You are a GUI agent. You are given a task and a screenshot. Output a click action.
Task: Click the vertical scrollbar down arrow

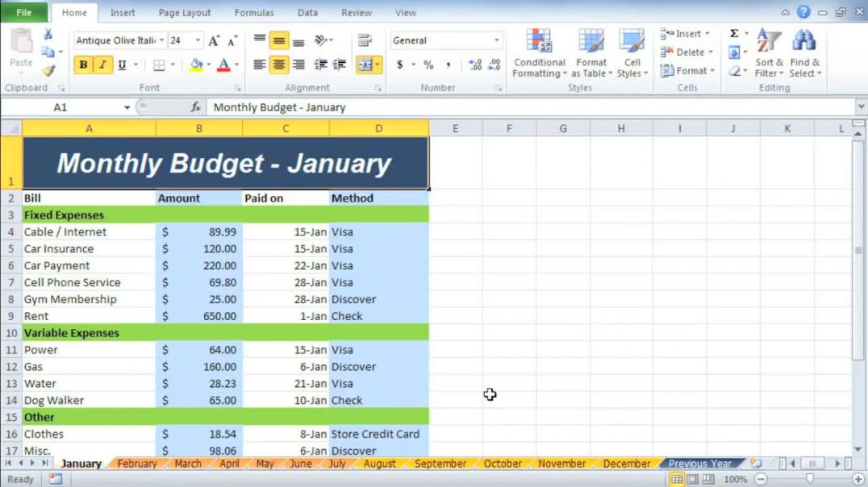pyautogui.click(x=858, y=450)
